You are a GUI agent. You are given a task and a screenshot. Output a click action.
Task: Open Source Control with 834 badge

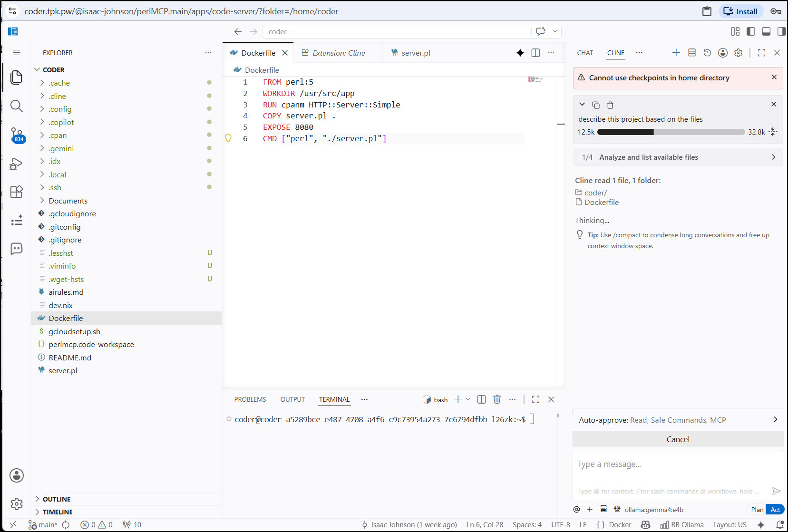[17, 135]
